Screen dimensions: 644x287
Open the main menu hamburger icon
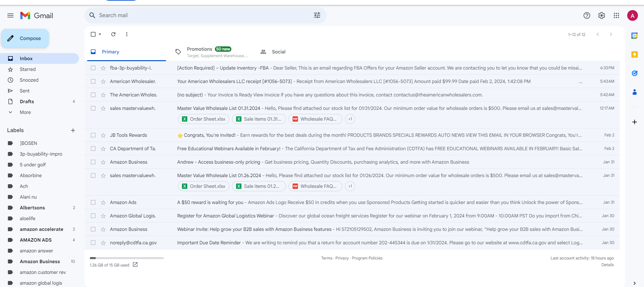(x=10, y=15)
